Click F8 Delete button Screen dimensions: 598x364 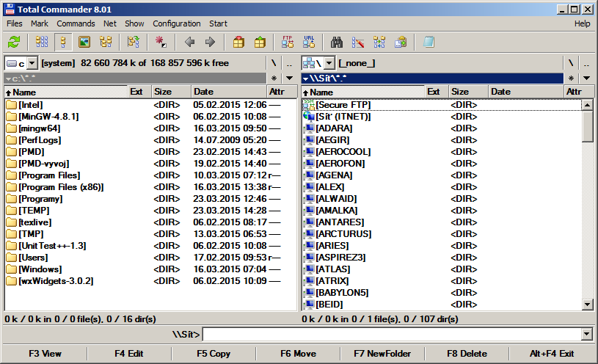pos(467,354)
